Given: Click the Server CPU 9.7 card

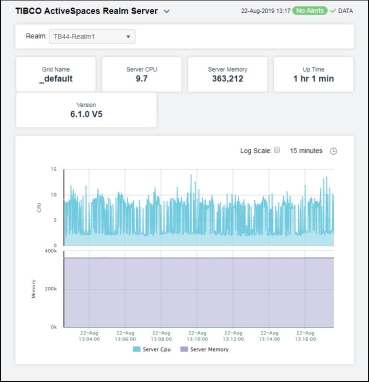Looking at the screenshot, I should [x=142, y=74].
